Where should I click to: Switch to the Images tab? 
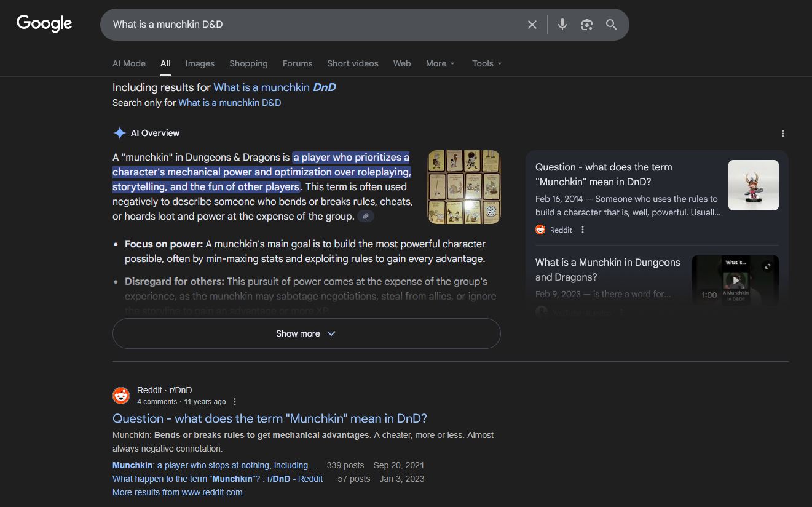point(200,63)
